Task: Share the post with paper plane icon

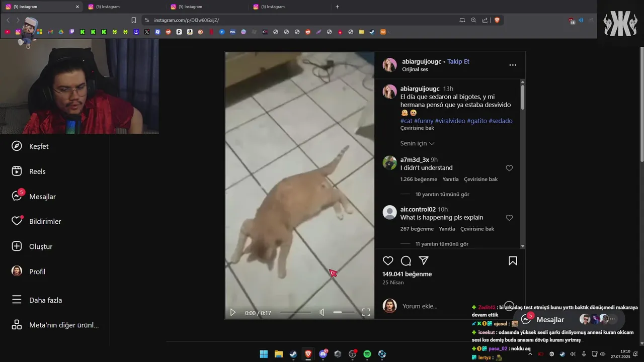Action: [424, 260]
